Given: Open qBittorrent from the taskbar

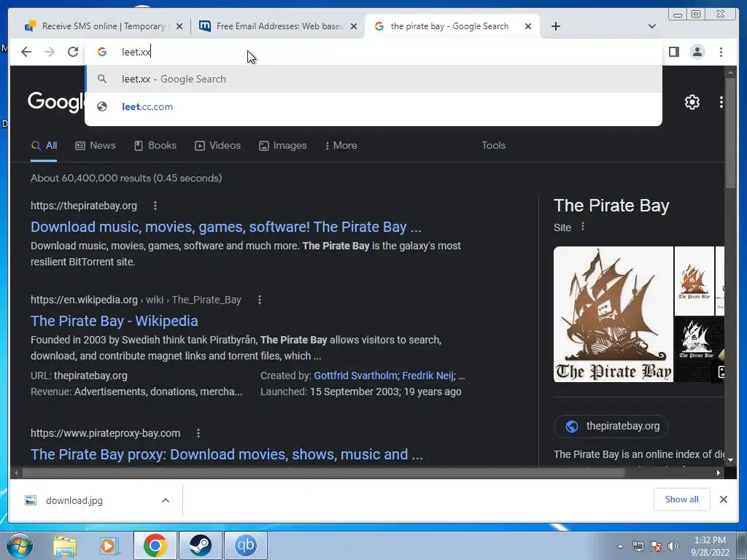Looking at the screenshot, I should [245, 545].
